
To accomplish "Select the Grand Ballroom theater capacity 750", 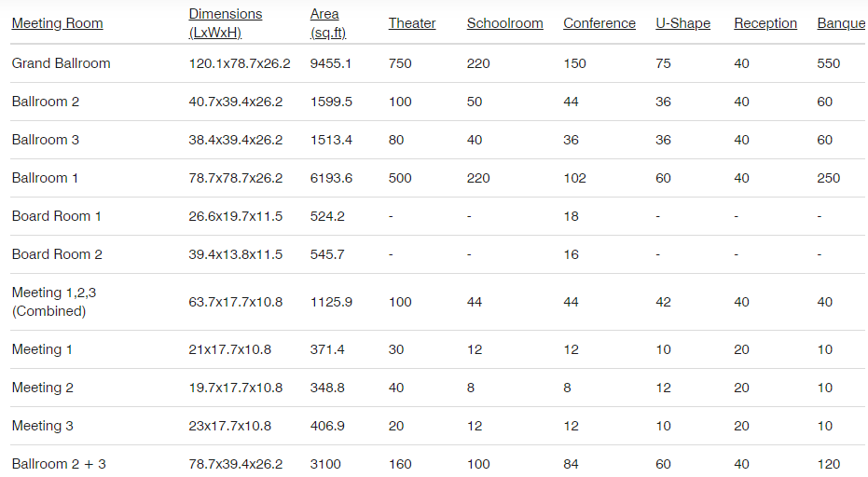I will point(400,63).
